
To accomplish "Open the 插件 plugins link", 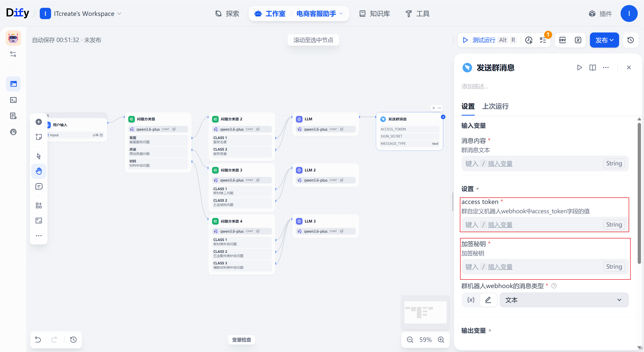I will [x=600, y=14].
